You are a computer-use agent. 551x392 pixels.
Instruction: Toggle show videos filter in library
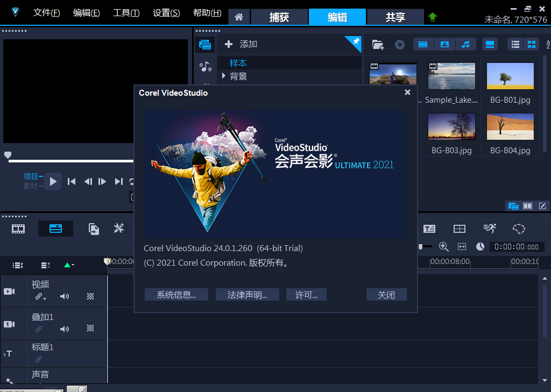(x=423, y=44)
